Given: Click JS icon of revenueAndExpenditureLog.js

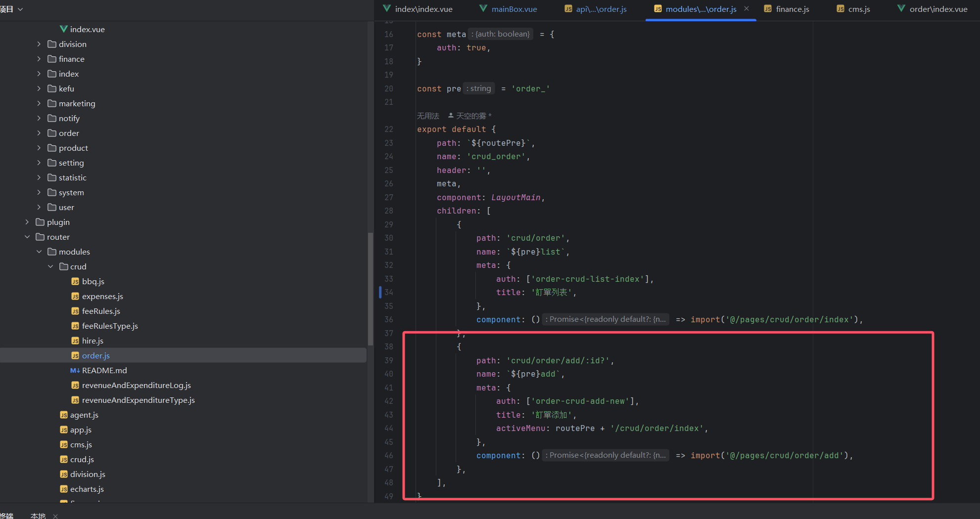Looking at the screenshot, I should pos(75,385).
